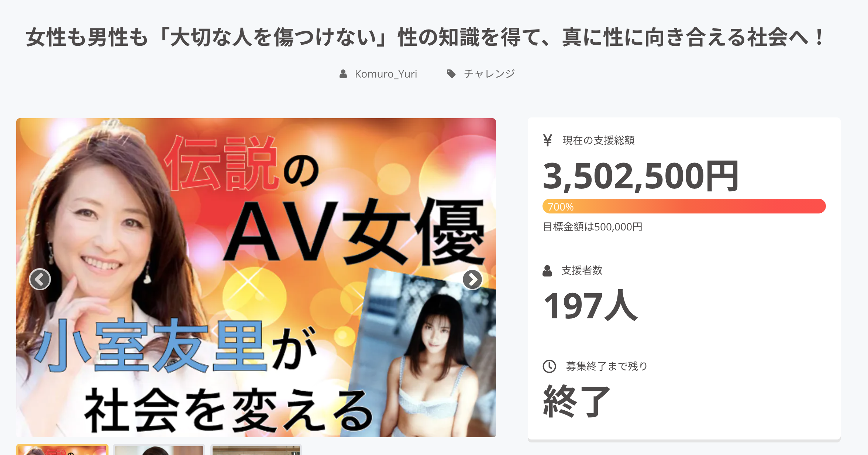Click the user icon beside Komuro_Yuri
Screen dimensions: 868x455
343,74
